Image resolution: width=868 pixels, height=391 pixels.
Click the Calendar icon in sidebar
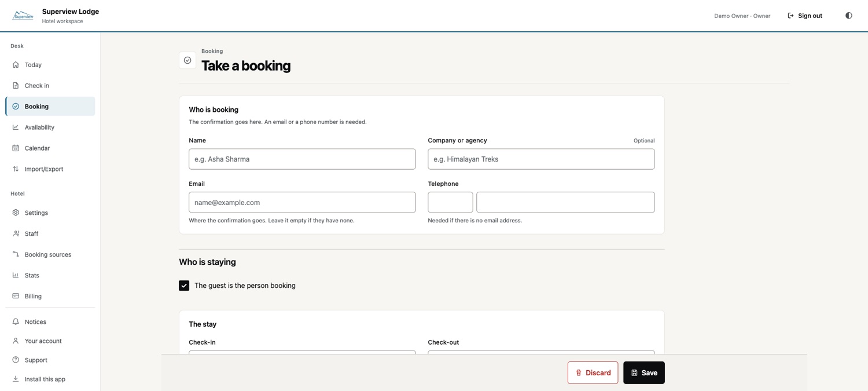[x=16, y=148]
